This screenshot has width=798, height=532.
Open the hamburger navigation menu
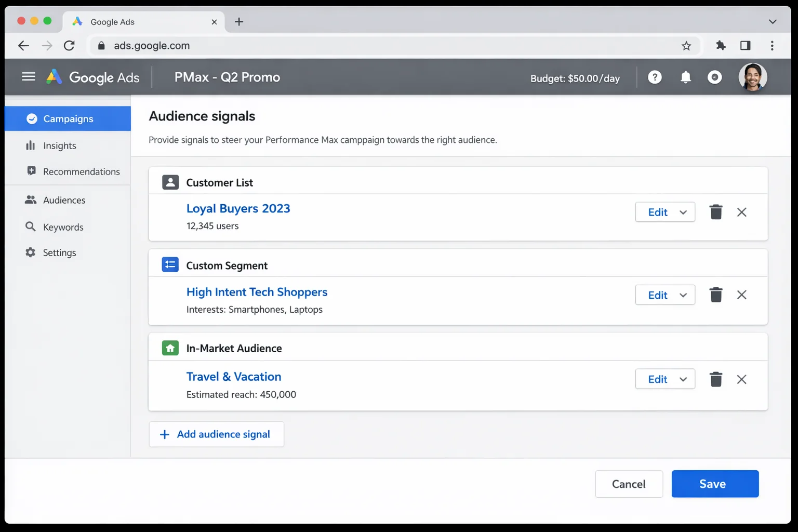29,76
